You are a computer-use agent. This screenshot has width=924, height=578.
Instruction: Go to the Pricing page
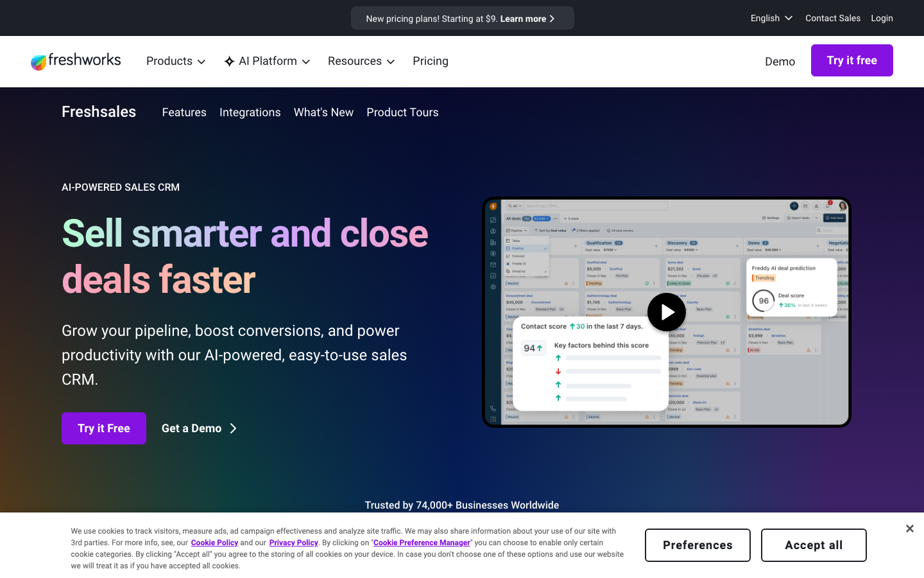(x=431, y=61)
